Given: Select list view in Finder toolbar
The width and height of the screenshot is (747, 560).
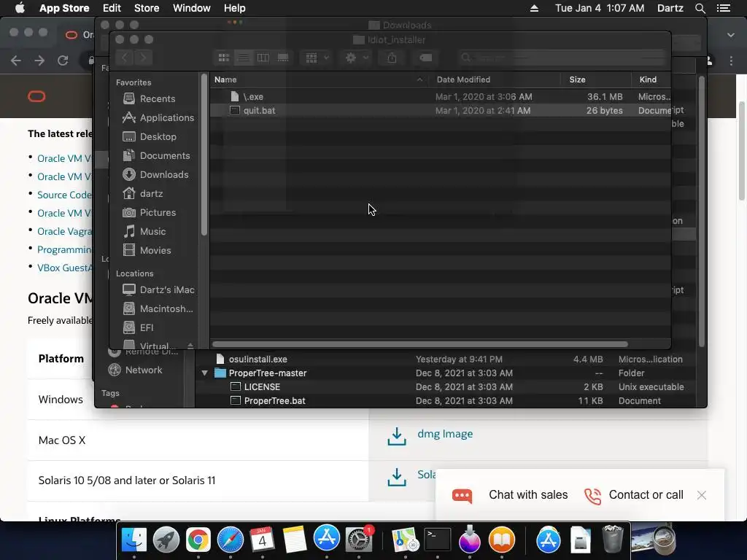Looking at the screenshot, I should tap(243, 58).
